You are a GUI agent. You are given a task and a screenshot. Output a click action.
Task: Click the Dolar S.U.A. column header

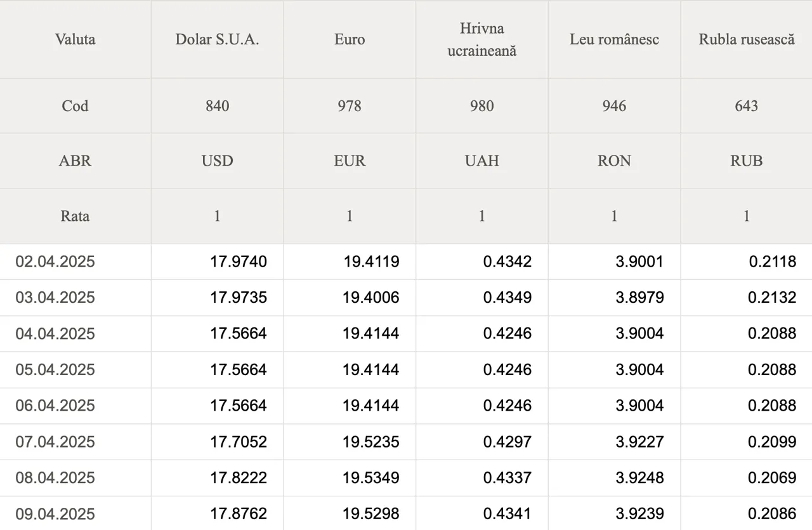point(217,39)
